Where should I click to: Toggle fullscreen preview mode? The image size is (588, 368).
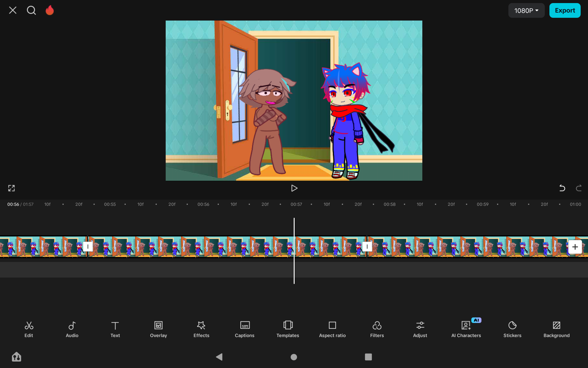point(11,188)
